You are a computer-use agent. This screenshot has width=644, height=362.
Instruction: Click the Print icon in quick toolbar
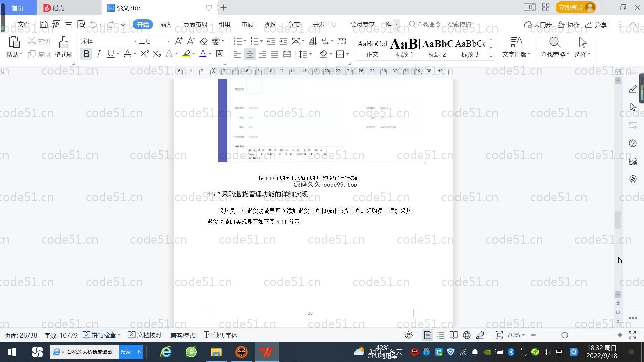(x=68, y=24)
